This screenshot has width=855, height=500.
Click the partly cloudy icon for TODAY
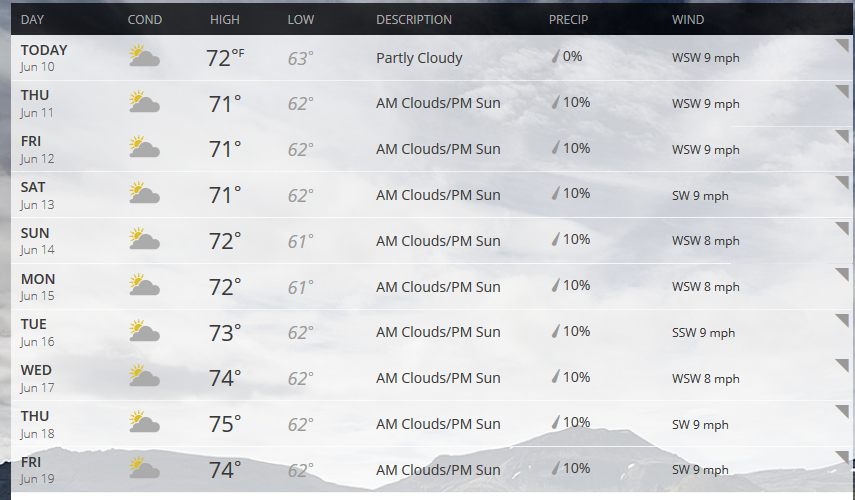[x=144, y=56]
